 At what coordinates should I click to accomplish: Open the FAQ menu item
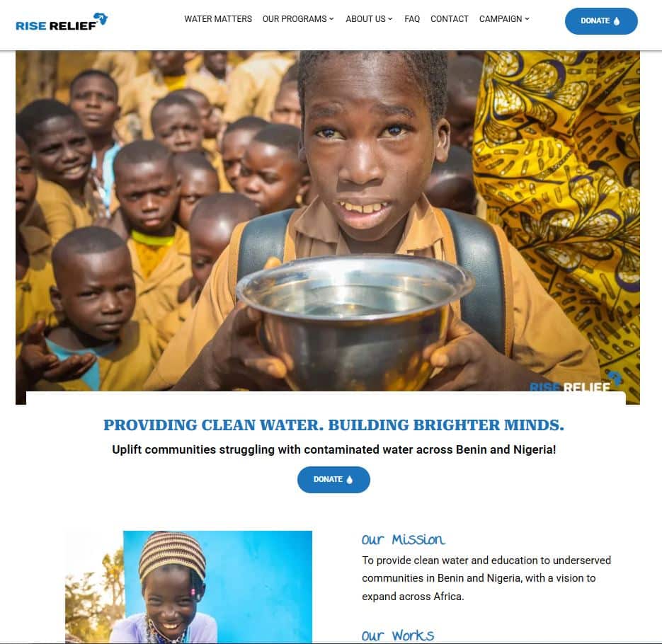click(x=412, y=19)
